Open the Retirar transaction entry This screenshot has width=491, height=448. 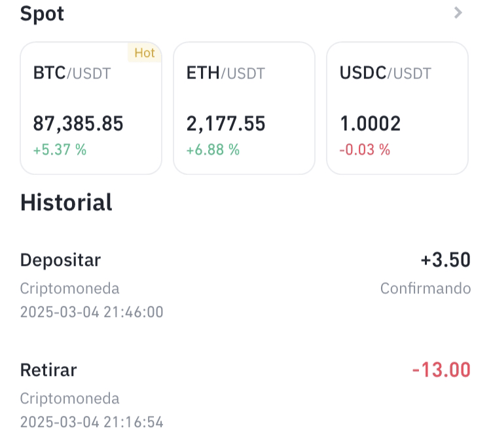pyautogui.click(x=245, y=396)
